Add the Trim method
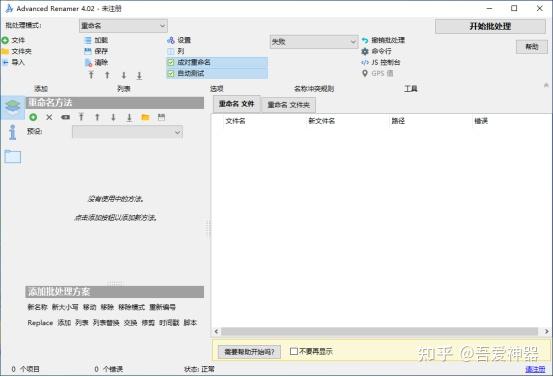Viewport: 553px width, 377px height. [x=148, y=323]
